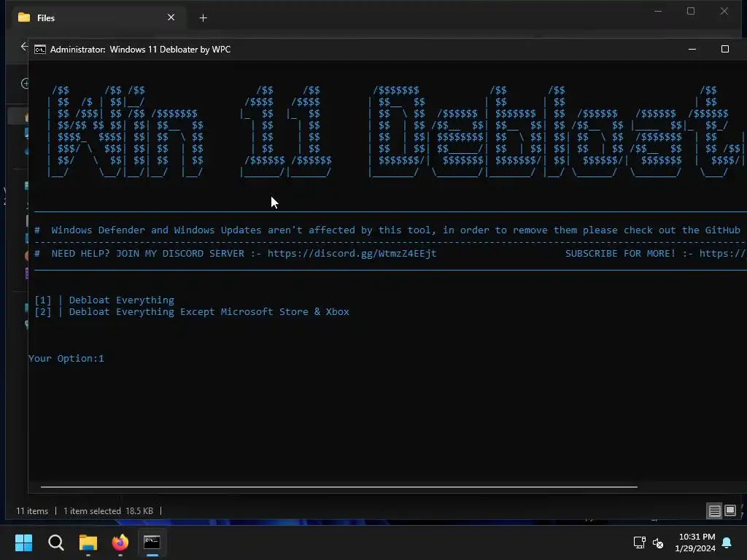This screenshot has height=560, width=747.
Task: Click the console horizontal scrollbar
Action: point(339,487)
